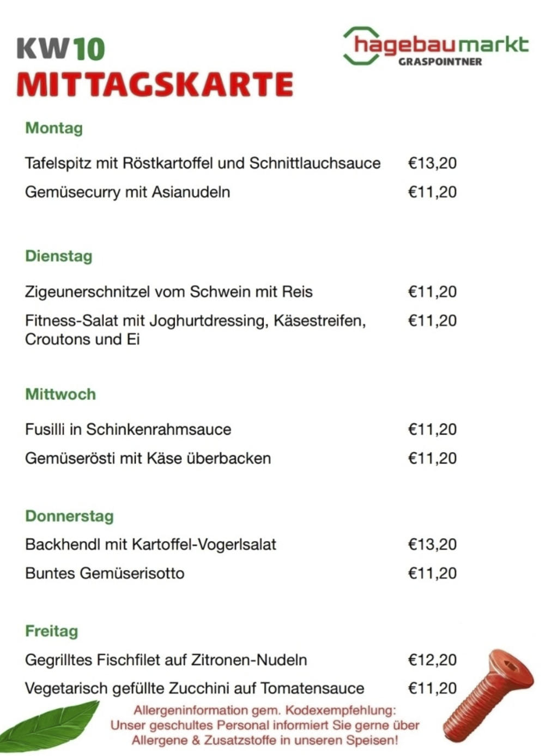Screen dimensions: 545x756
Task: Select Fusilli in Schinkenrahmsauce
Action: pos(128,429)
